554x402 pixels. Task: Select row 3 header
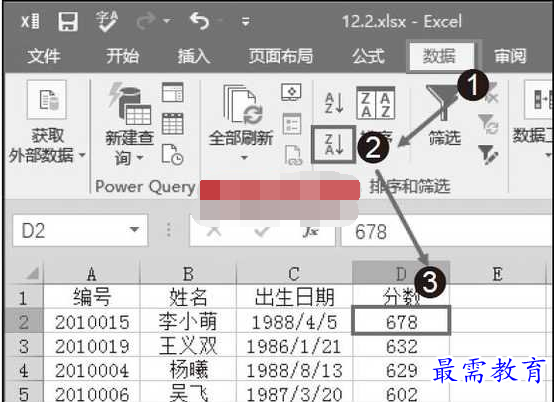[x=24, y=346]
